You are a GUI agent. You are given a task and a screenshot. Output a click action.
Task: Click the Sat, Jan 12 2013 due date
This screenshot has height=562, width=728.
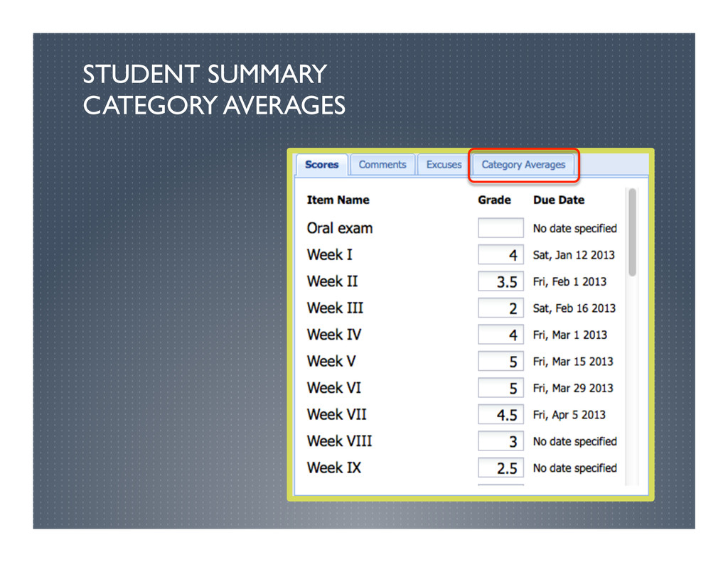[574, 255]
